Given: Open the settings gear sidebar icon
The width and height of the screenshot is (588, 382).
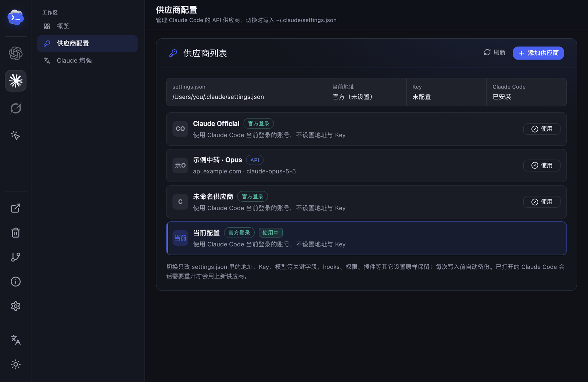Looking at the screenshot, I should coord(15,306).
